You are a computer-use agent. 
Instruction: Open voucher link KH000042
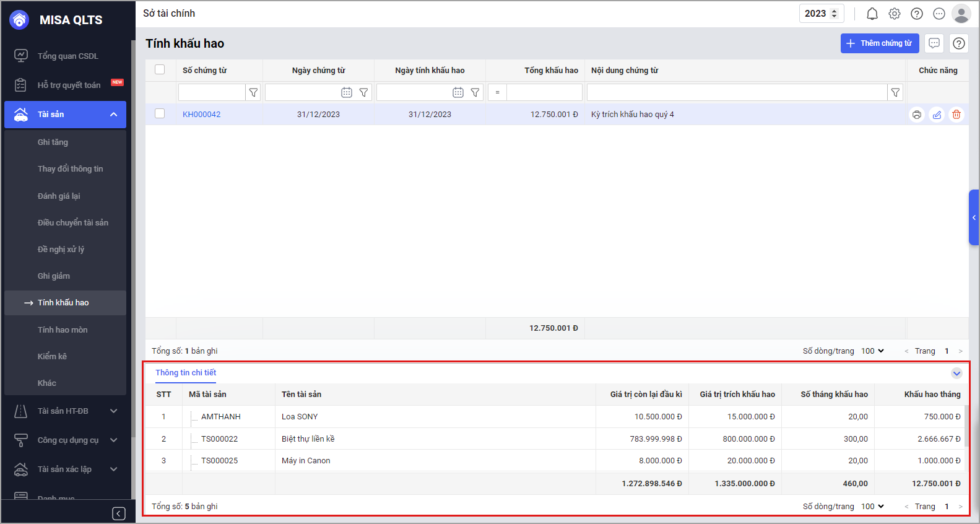[x=201, y=115]
